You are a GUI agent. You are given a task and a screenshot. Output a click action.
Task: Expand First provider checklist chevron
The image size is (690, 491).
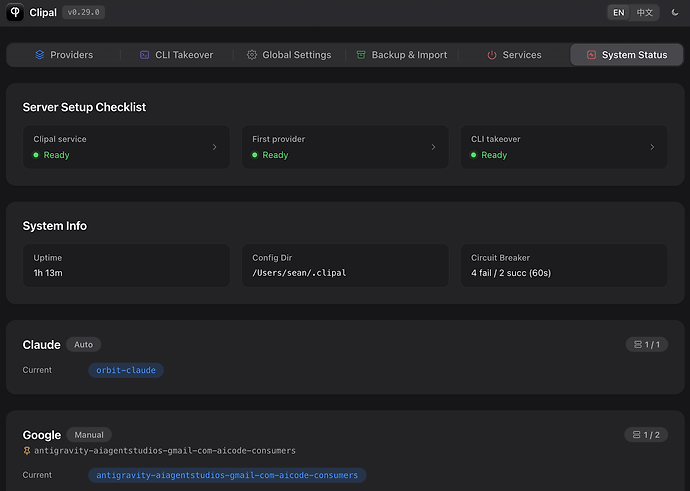tap(433, 147)
